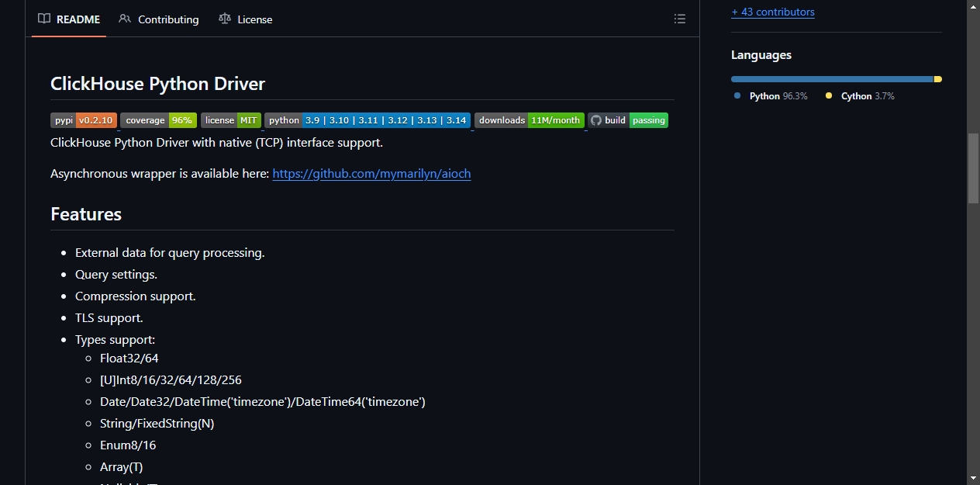Select Python 96.3% language entry
This screenshot has width=980, height=485.
(772, 96)
